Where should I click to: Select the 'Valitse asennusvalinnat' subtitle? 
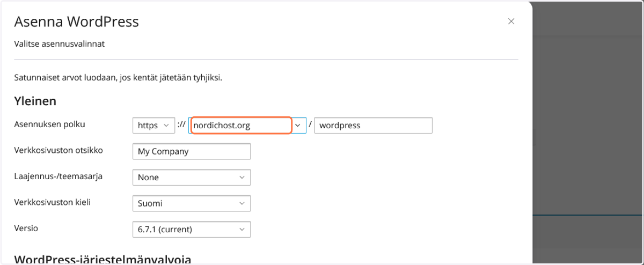point(59,44)
